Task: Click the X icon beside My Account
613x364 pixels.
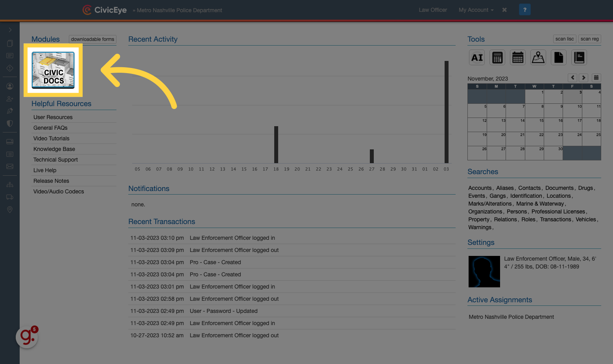Action: point(504,10)
